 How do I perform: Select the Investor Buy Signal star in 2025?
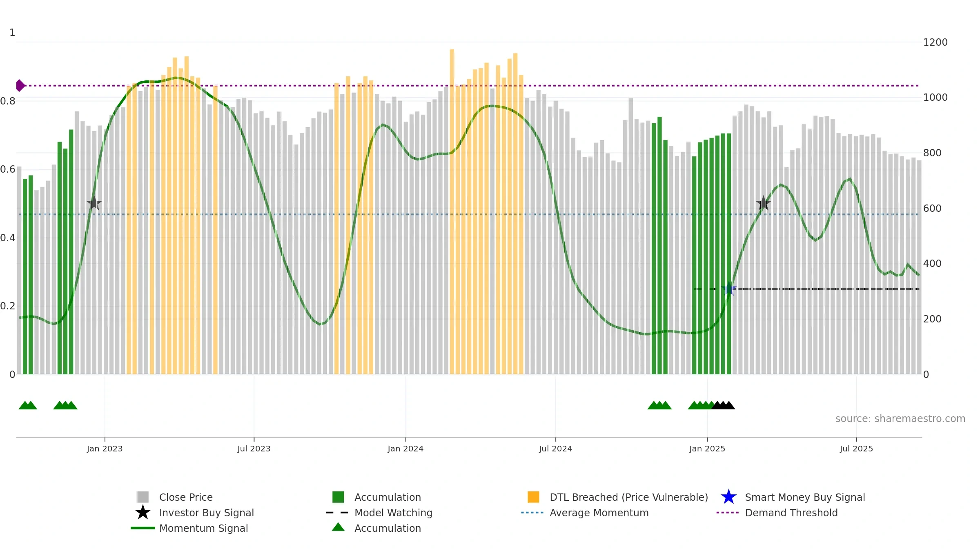coord(763,203)
